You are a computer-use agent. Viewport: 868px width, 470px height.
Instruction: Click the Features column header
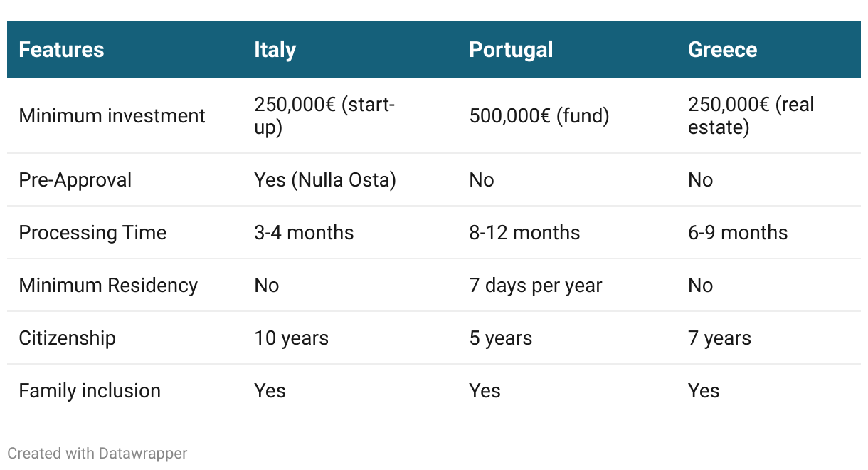(x=61, y=50)
